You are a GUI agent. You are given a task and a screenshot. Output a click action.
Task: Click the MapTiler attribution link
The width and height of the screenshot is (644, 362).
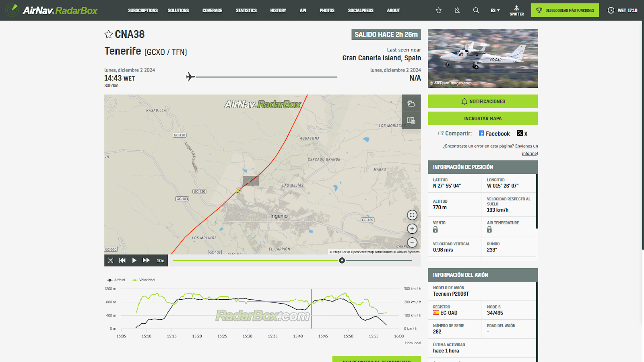tap(338, 252)
